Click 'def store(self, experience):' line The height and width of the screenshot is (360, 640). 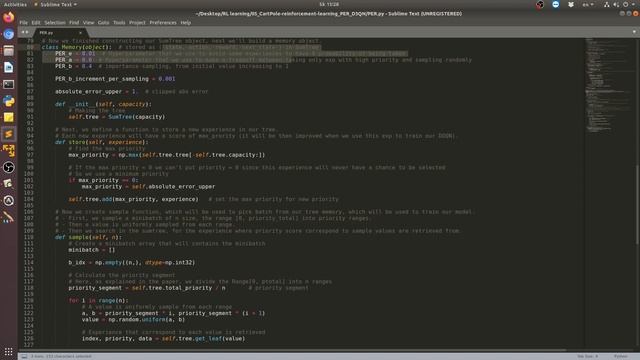tap(102, 142)
